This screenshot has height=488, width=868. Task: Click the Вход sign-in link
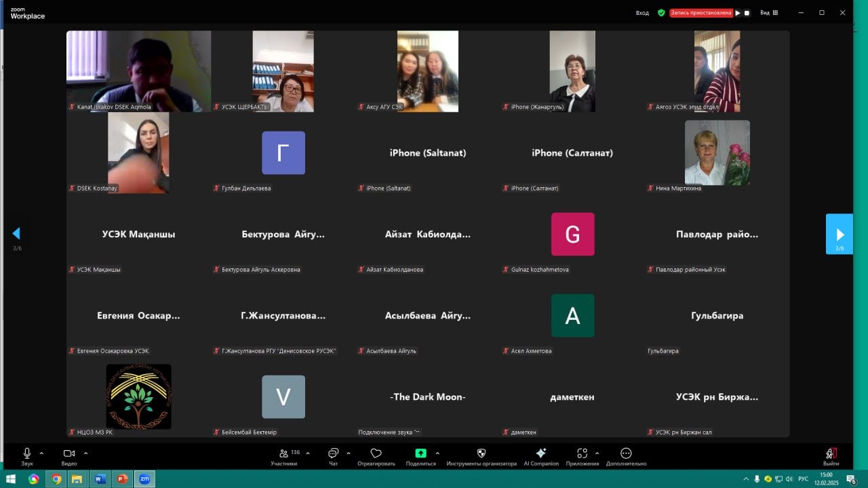(x=642, y=12)
